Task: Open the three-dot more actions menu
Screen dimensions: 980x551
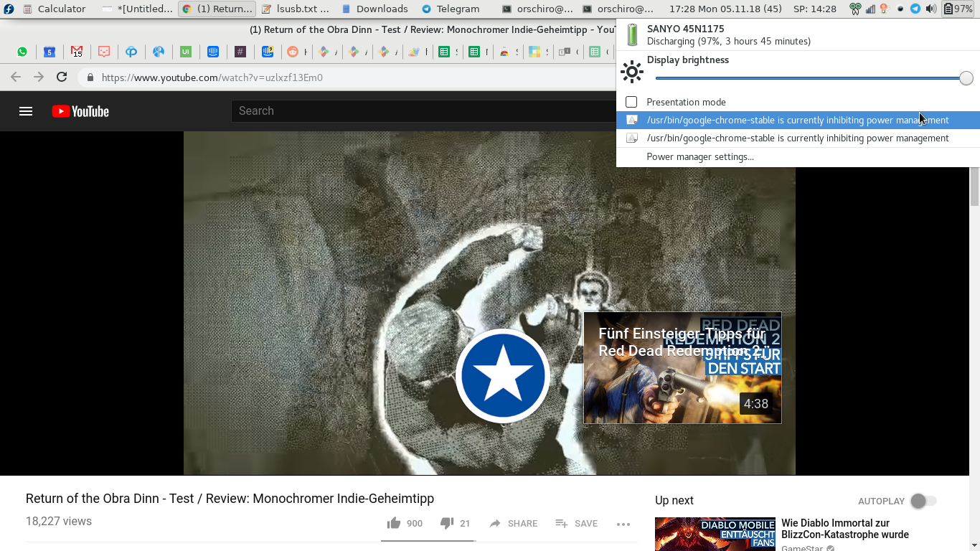Action: tap(623, 524)
